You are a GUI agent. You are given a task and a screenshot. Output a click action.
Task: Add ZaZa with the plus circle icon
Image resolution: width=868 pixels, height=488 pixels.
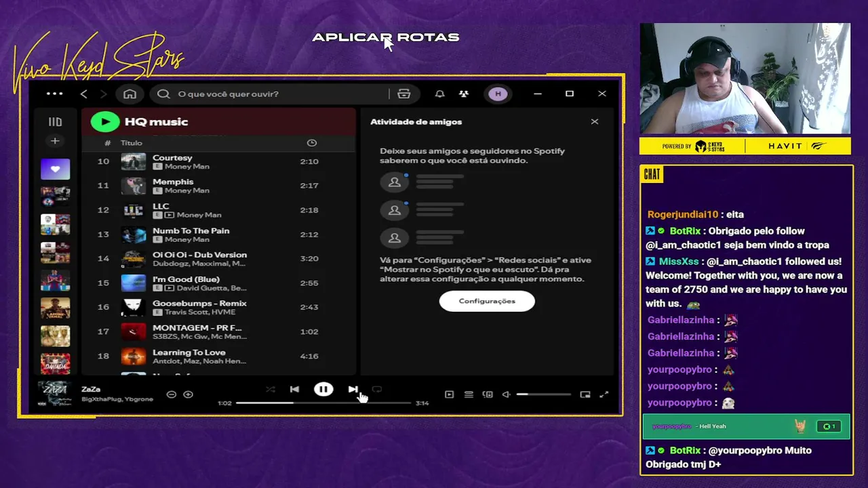pos(189,394)
